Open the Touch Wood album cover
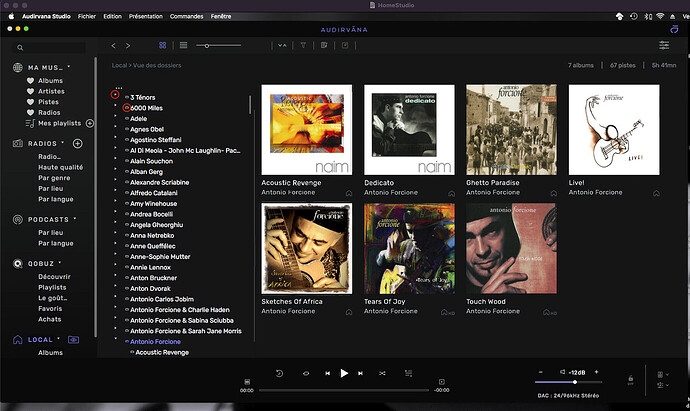This screenshot has width=690, height=411. coord(511,248)
